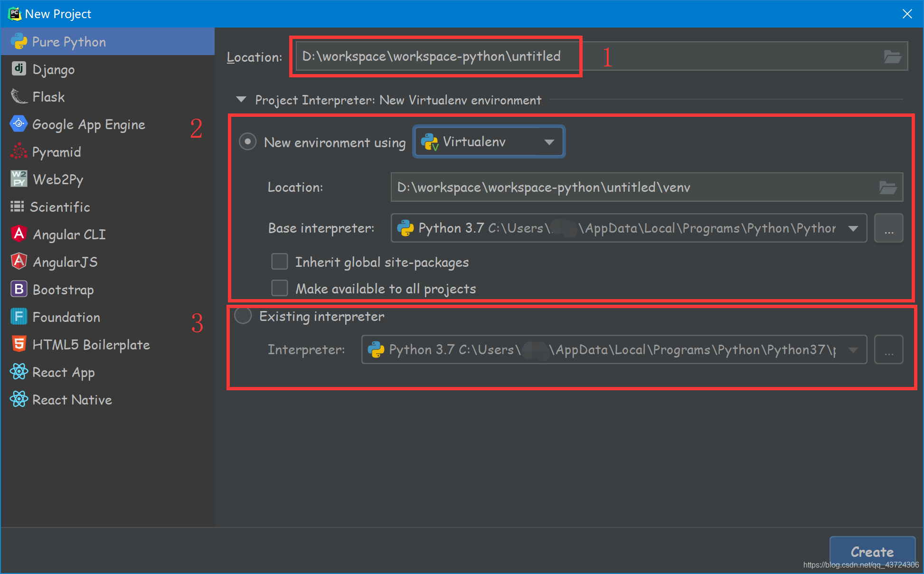924x574 pixels.
Task: Toggle Existing interpreter radio button
Action: pos(243,315)
